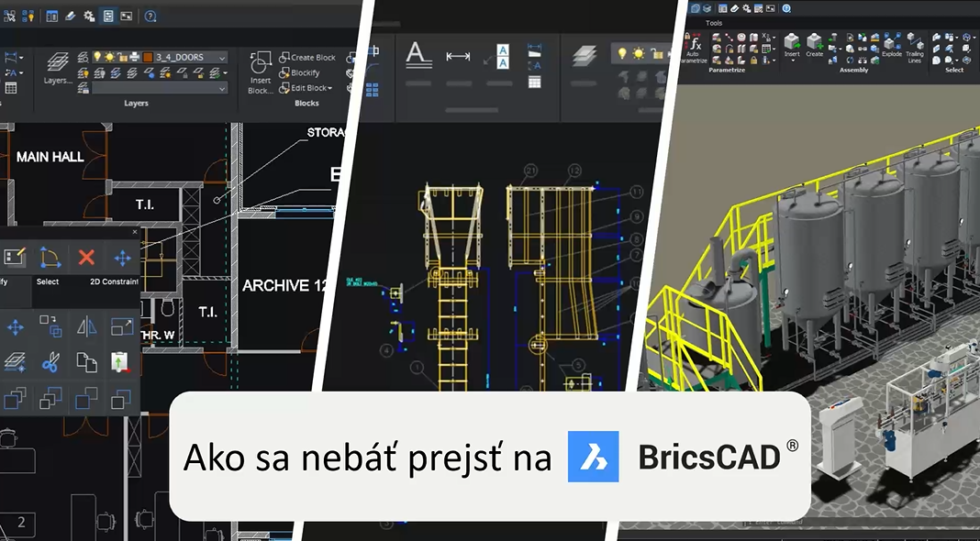
Task: Click the table icon in middle ribbon
Action: [x=534, y=83]
